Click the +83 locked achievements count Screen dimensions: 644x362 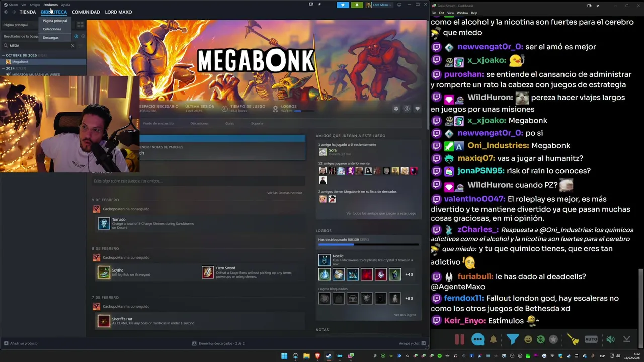click(409, 298)
